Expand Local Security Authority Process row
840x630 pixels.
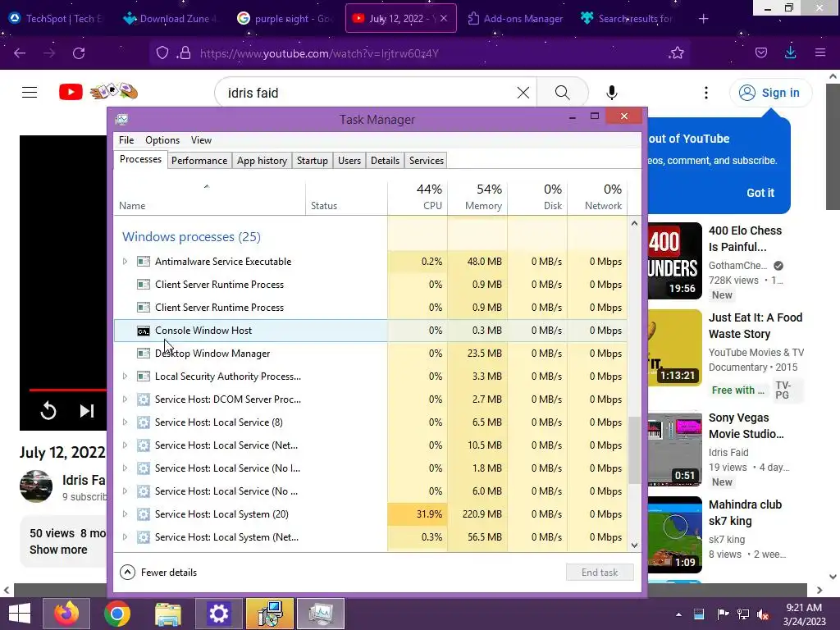[x=125, y=376]
